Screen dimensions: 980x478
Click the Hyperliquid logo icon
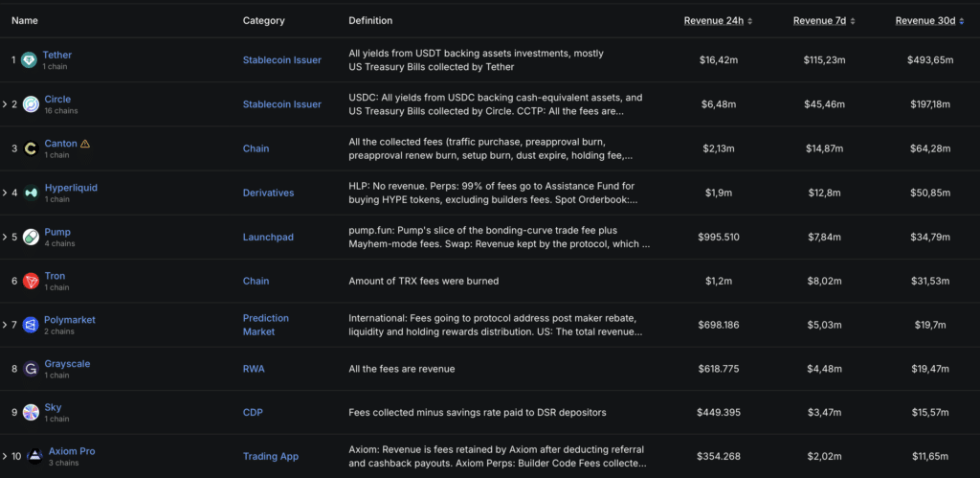(31, 193)
